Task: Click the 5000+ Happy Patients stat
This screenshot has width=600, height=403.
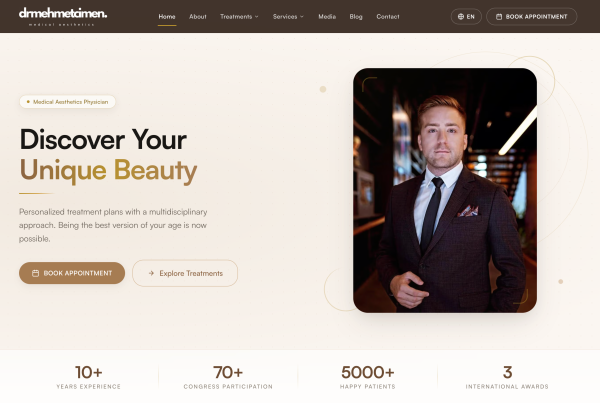Action: pyautogui.click(x=368, y=377)
